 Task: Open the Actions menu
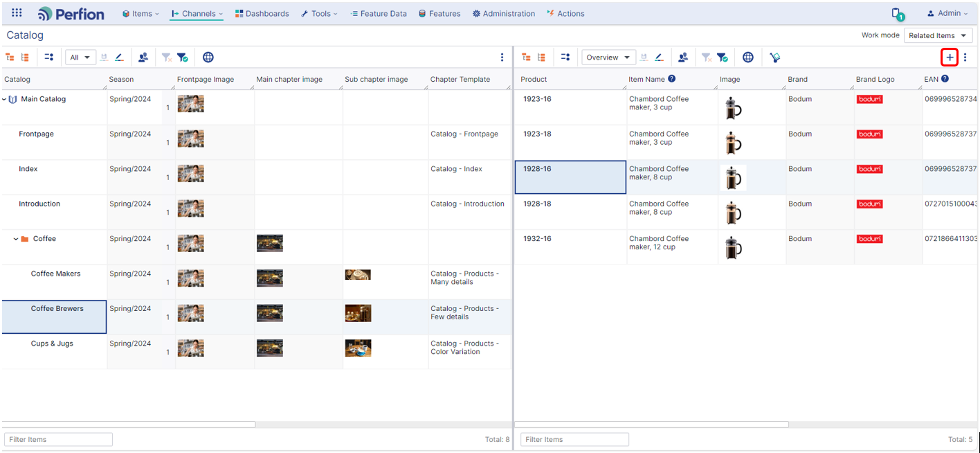point(565,13)
